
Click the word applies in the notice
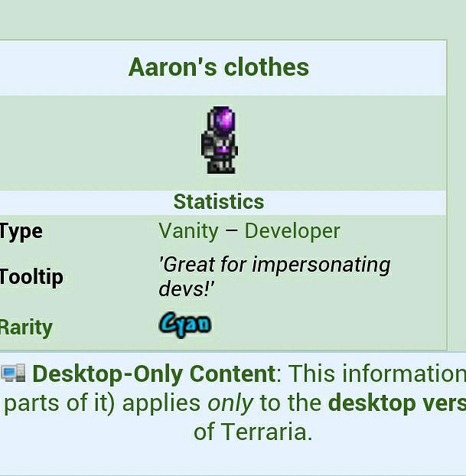click(x=159, y=403)
